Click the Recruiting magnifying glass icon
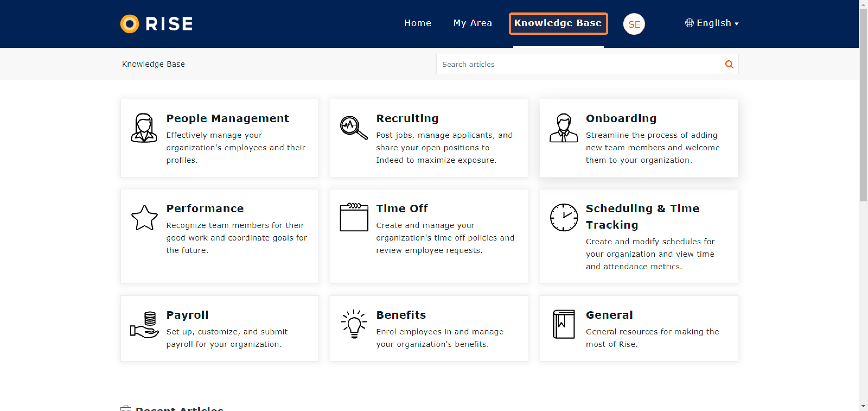 click(353, 127)
